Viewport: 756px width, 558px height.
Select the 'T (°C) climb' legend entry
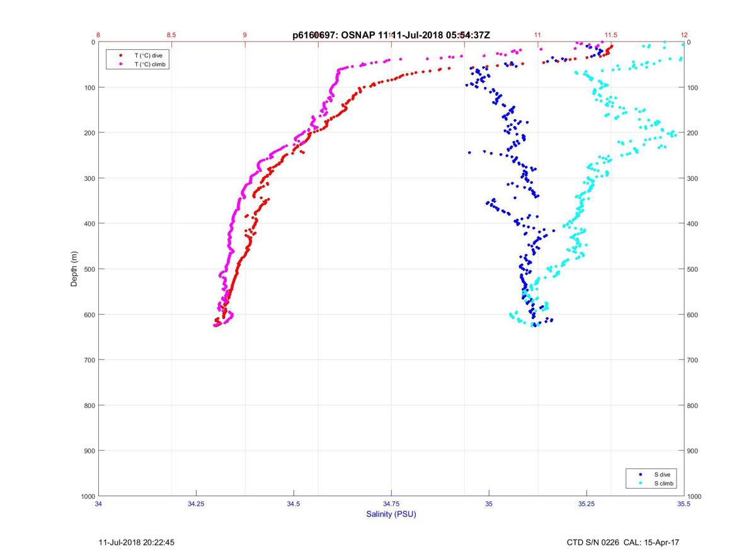point(151,64)
